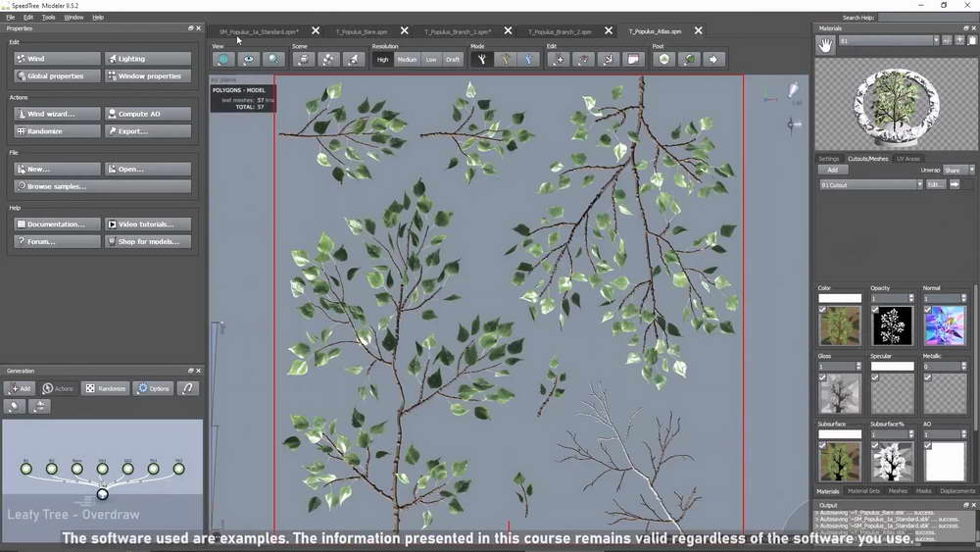This screenshot has width=980, height=552.
Task: Click the +/- icon beside material name
Action: coord(947,40)
